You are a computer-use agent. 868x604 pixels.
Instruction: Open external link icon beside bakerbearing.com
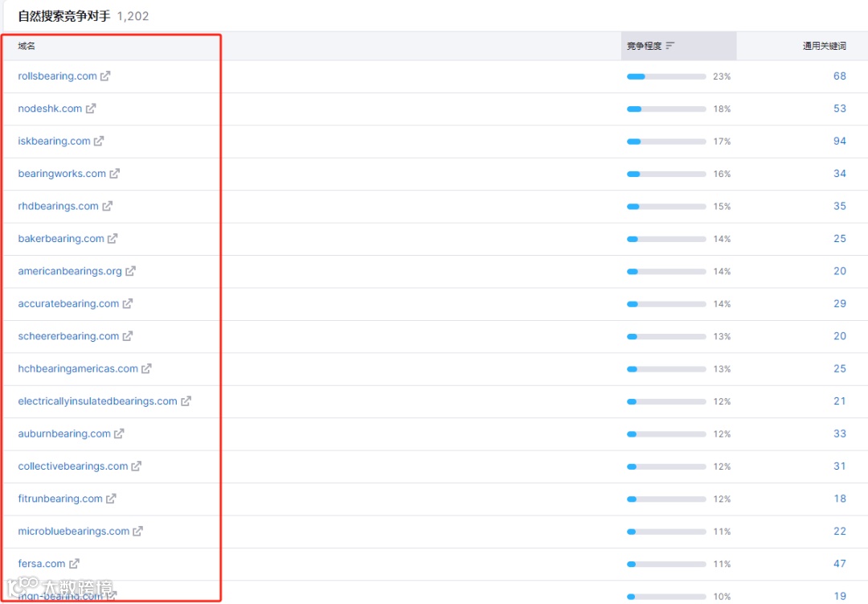pyautogui.click(x=113, y=238)
